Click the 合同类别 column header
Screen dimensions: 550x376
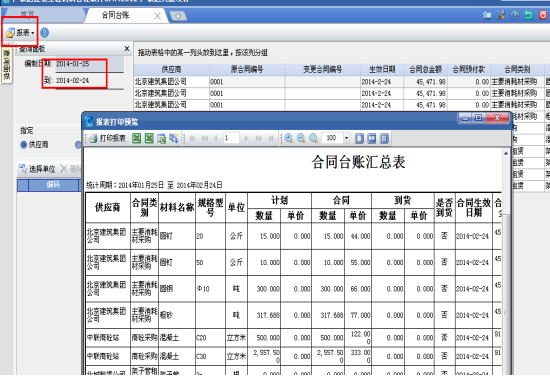(517, 69)
